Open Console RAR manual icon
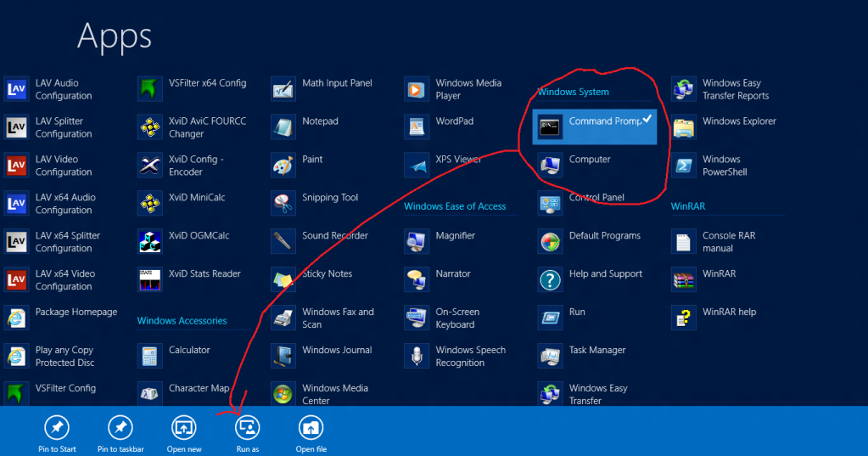The height and width of the screenshot is (456, 868). [x=683, y=242]
